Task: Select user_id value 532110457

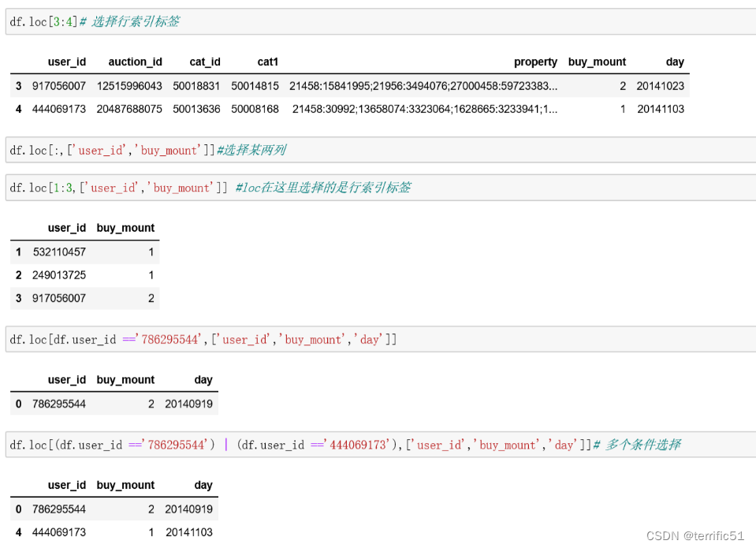Action: pos(59,252)
